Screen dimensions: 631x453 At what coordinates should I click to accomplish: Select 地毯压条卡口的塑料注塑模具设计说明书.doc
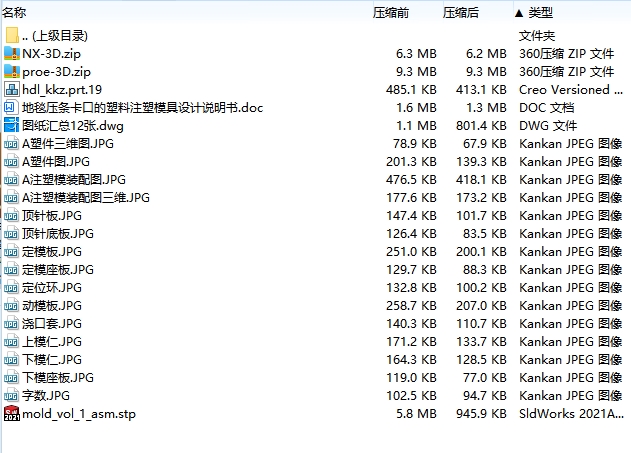tap(142, 107)
